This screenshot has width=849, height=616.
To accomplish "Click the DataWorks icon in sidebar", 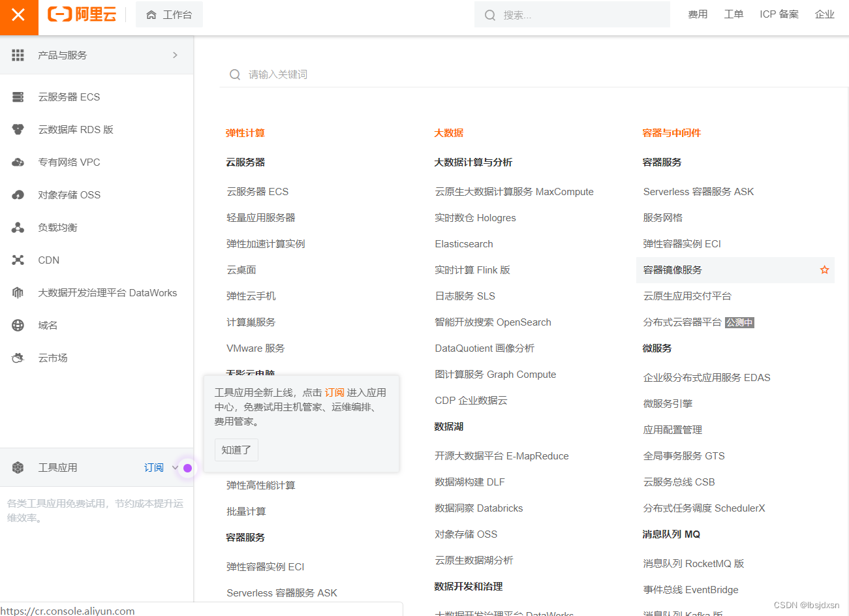I will click(x=18, y=293).
